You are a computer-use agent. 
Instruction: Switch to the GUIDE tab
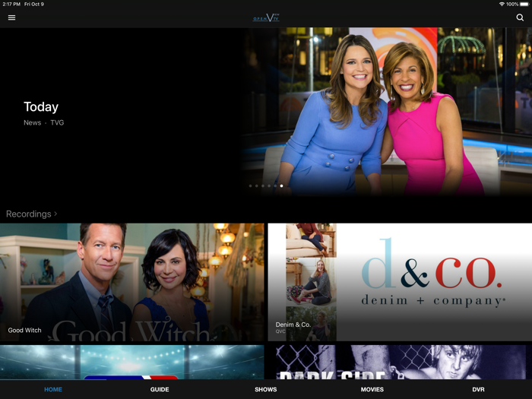tap(160, 389)
